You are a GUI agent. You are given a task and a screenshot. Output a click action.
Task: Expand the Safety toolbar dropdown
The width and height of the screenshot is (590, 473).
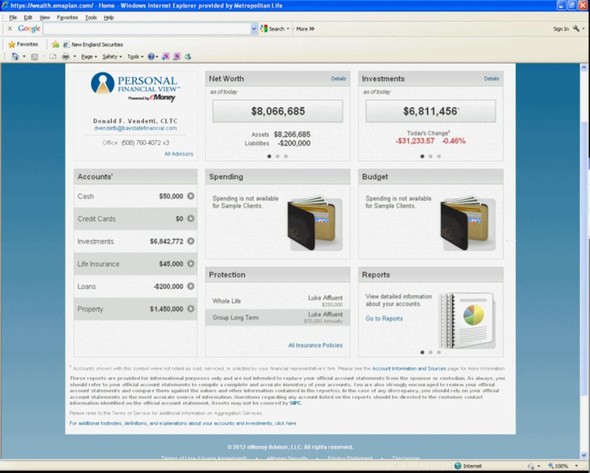tap(112, 57)
